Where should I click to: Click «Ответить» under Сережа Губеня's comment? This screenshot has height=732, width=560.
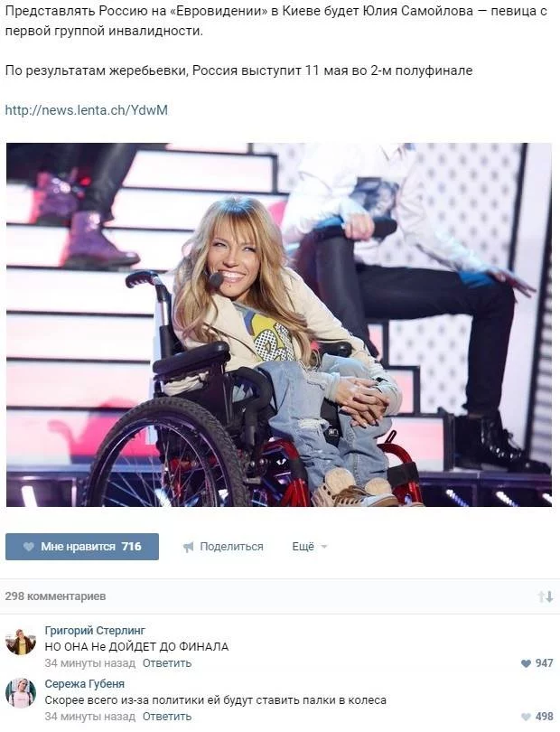pos(167,716)
